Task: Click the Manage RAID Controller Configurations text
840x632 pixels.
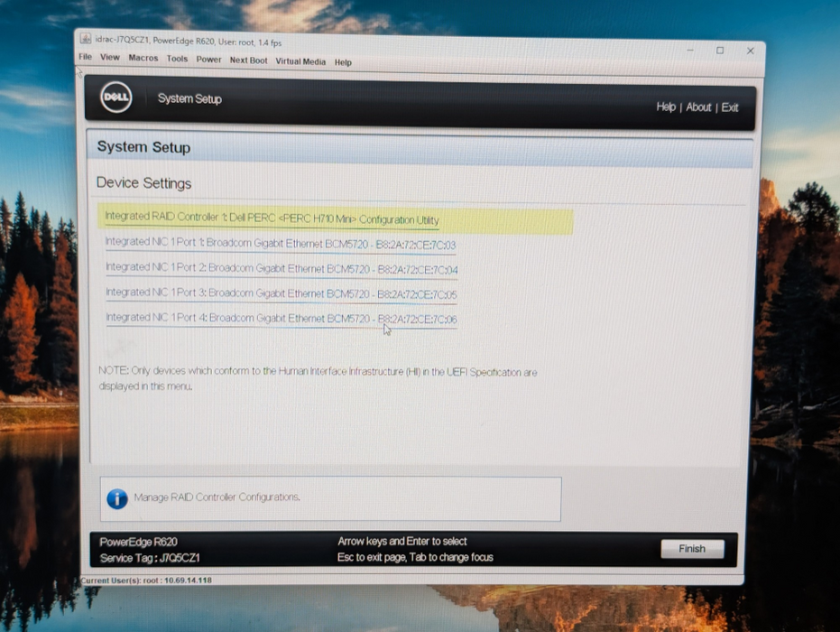Action: tap(217, 497)
